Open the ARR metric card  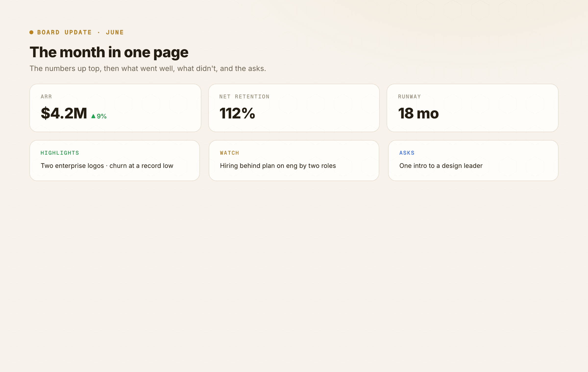(x=115, y=108)
